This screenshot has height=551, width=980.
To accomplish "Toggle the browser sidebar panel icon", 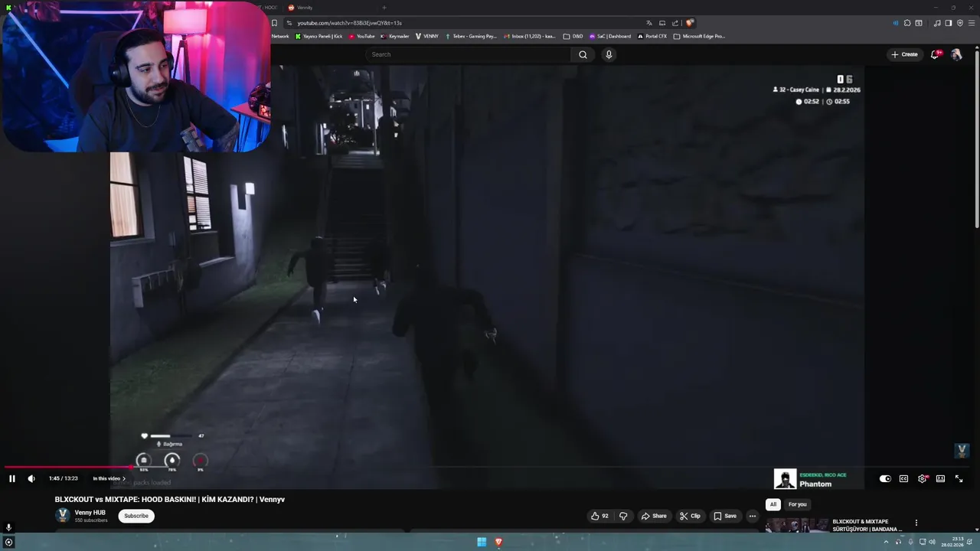I will click(949, 23).
